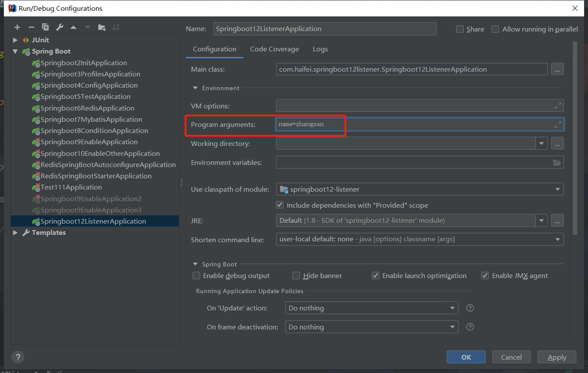The width and height of the screenshot is (588, 373).
Task: Open On frame deactivation dropdown
Action: (452, 327)
